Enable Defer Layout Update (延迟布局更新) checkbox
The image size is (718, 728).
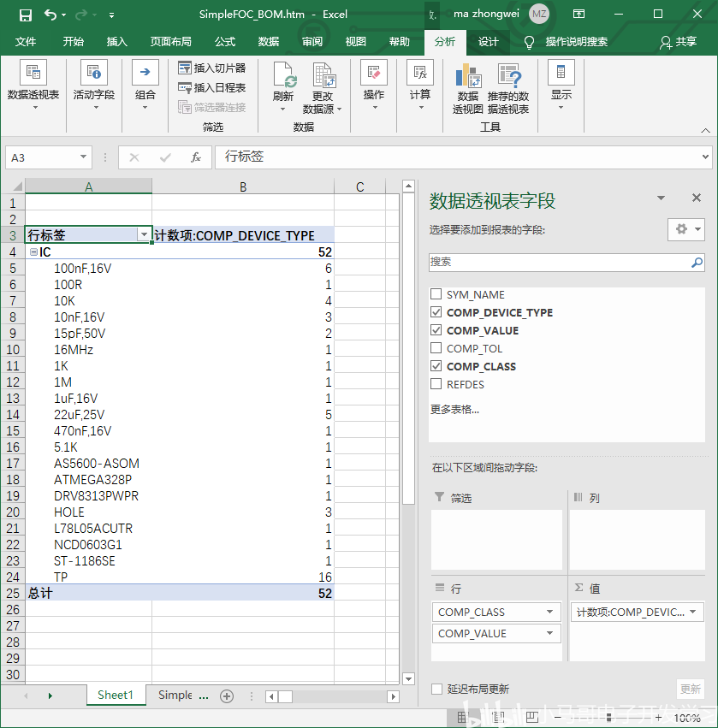pos(437,689)
